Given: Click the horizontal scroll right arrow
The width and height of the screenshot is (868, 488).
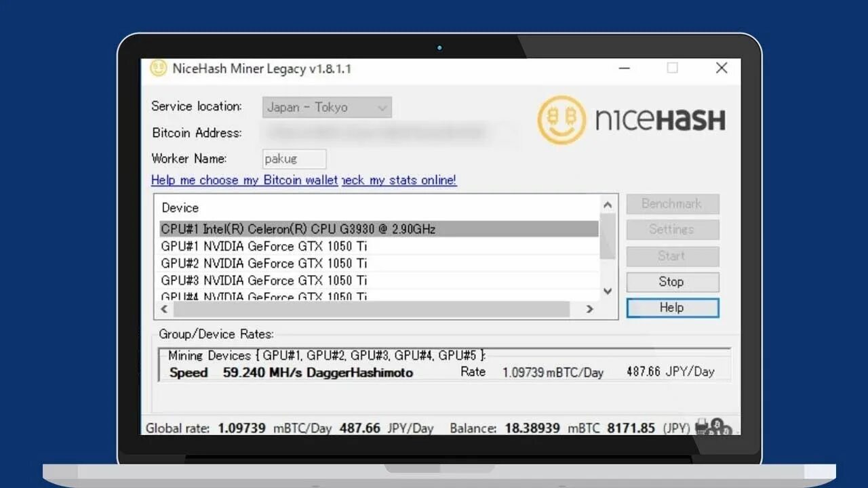Looking at the screenshot, I should (x=589, y=309).
